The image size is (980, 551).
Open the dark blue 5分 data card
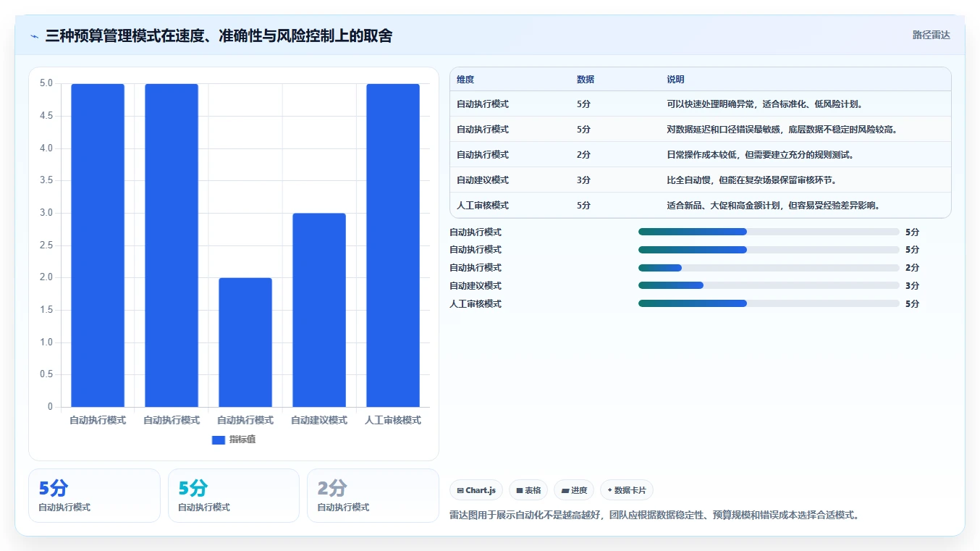pyautogui.click(x=94, y=495)
